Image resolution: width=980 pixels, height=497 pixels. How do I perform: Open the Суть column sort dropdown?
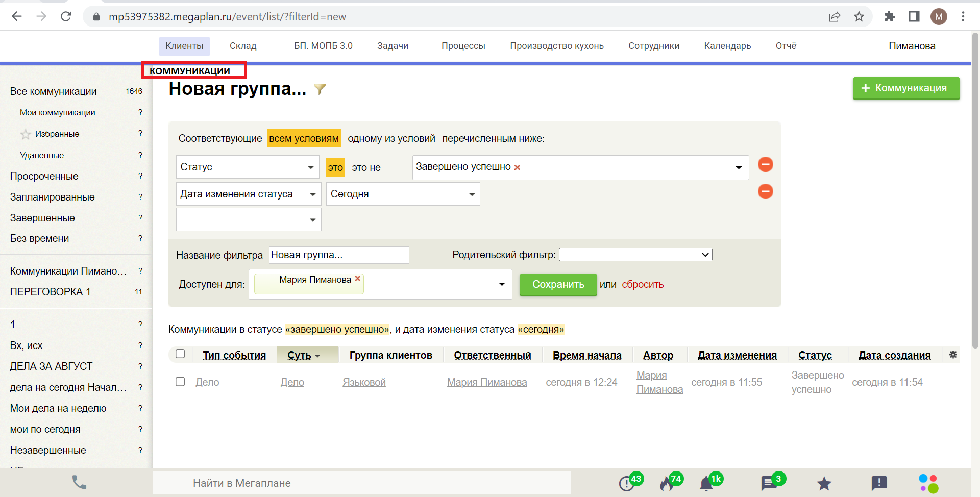click(317, 356)
